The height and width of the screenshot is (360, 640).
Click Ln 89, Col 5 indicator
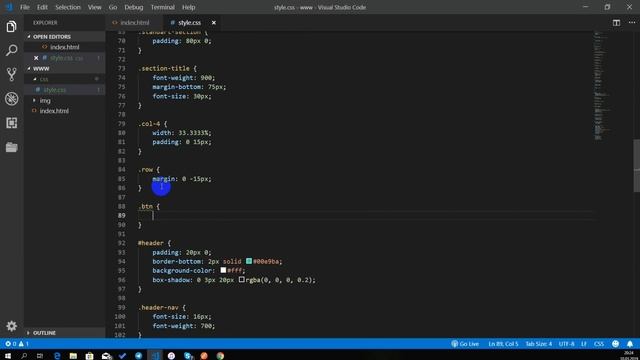503,344
